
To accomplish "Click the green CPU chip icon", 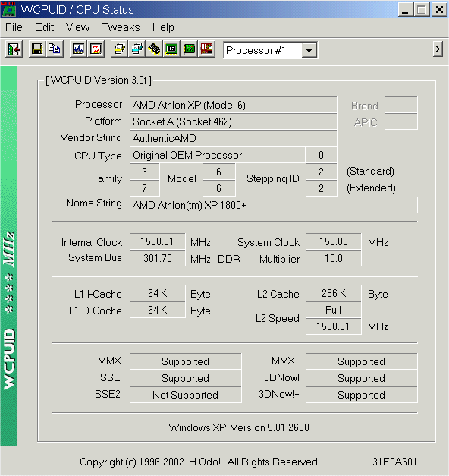I will click(x=171, y=49).
